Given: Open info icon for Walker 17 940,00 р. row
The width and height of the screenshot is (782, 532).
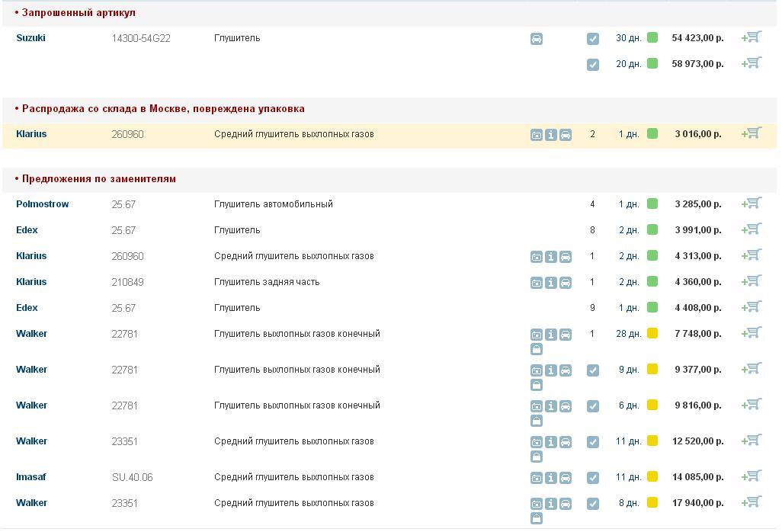Looking at the screenshot, I should pyautogui.click(x=551, y=504).
